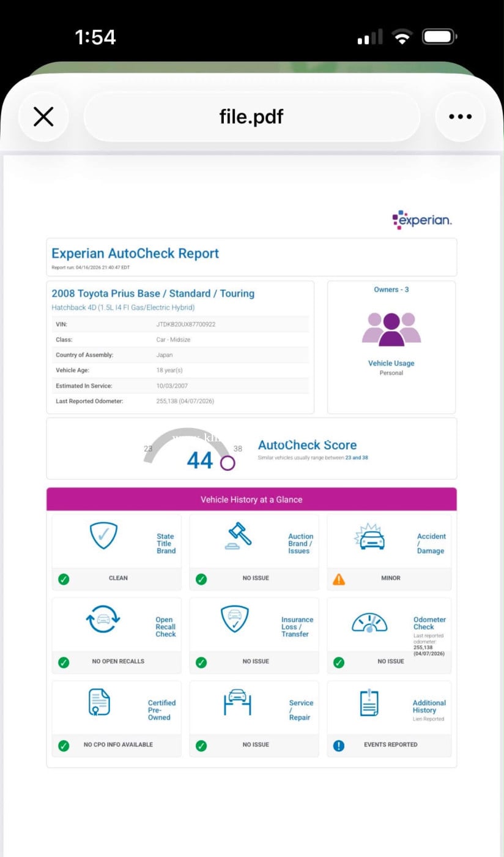Tap the Service / Repair label
The width and height of the screenshot is (504, 857).
301,710
